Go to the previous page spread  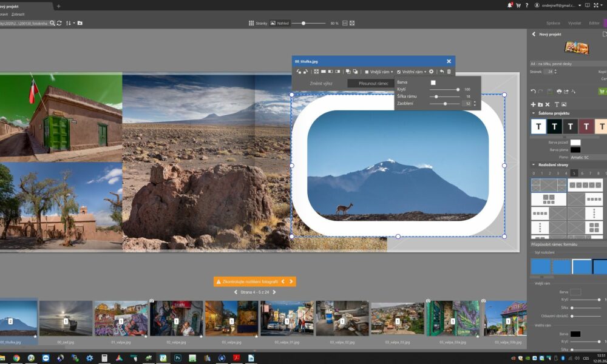pos(236,292)
